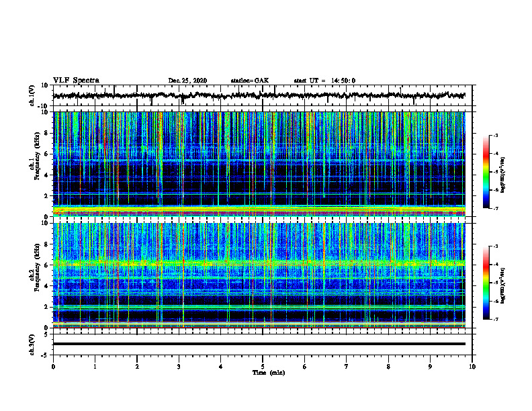Viewport: 532px width, 411px height.
Task: Click the "5" tick on ch.3(V) axis
Action: pyautogui.click(x=47, y=334)
